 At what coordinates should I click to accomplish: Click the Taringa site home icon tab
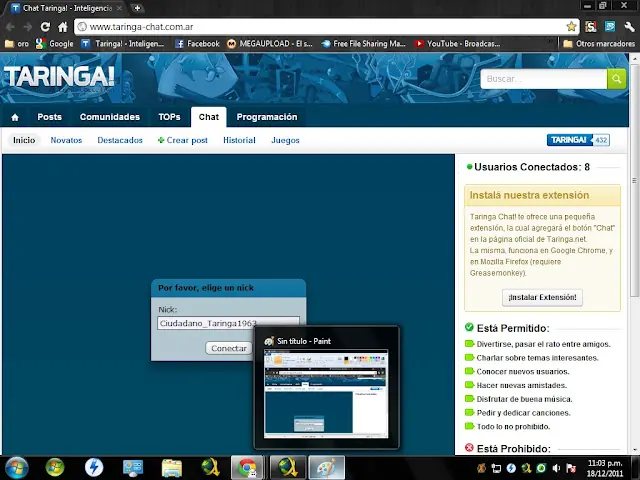pyautogui.click(x=15, y=118)
